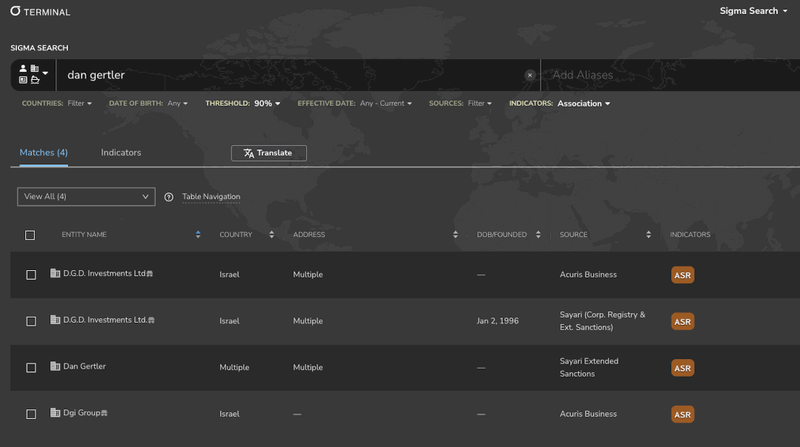Click ASR badge in Dgi Group row

click(x=682, y=414)
